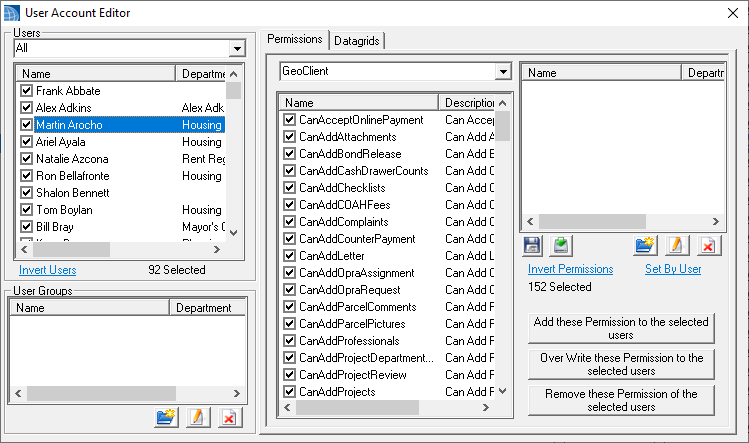Click the scroll down arrow of the users list
Image resolution: width=749 pixels, height=443 pixels.
(234, 233)
